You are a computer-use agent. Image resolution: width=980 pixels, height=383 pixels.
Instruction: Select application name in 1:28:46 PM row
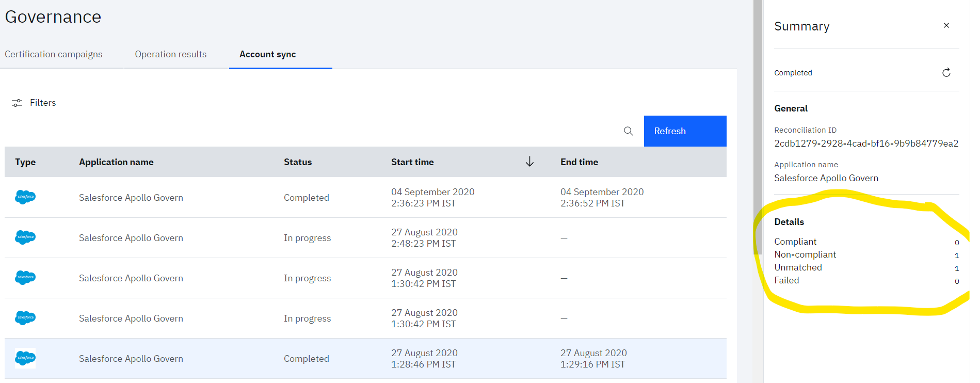(131, 359)
